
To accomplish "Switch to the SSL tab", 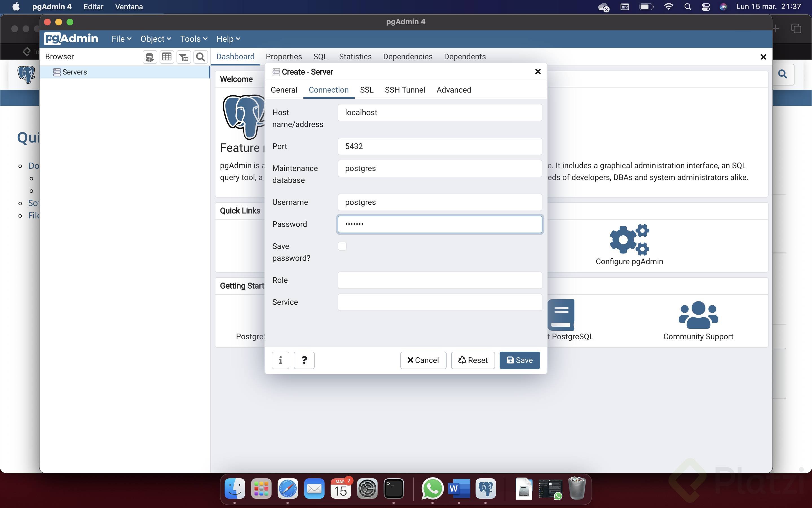I will click(367, 90).
